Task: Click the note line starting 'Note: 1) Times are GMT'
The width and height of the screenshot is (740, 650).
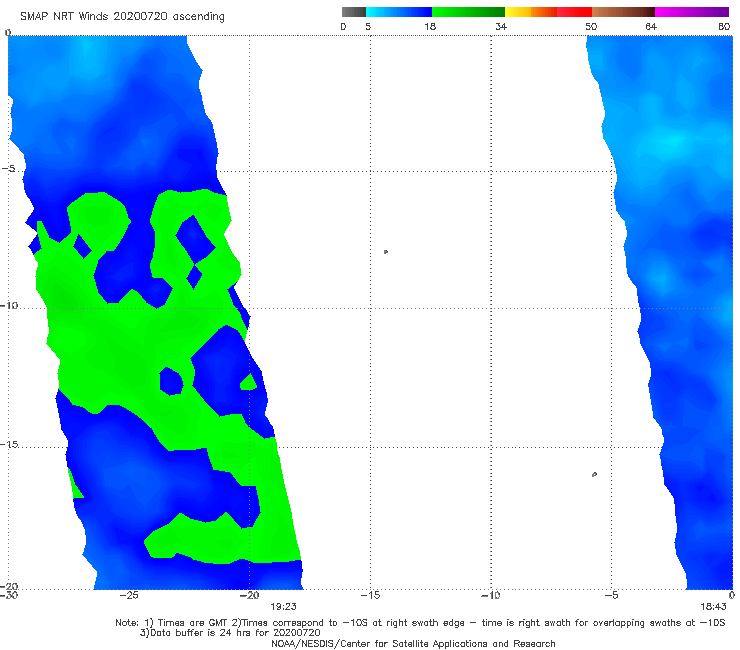Action: pyautogui.click(x=420, y=623)
